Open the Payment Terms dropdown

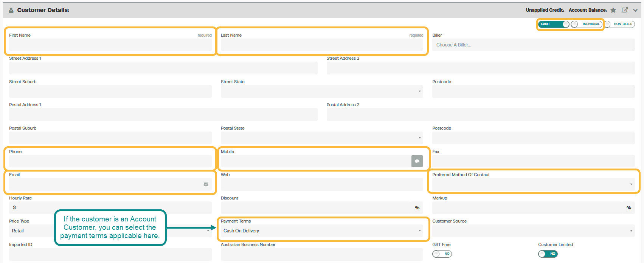(322, 231)
